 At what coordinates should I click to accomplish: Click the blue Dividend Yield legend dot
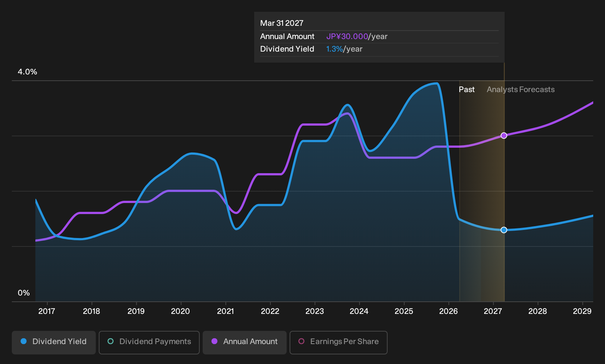click(x=24, y=341)
